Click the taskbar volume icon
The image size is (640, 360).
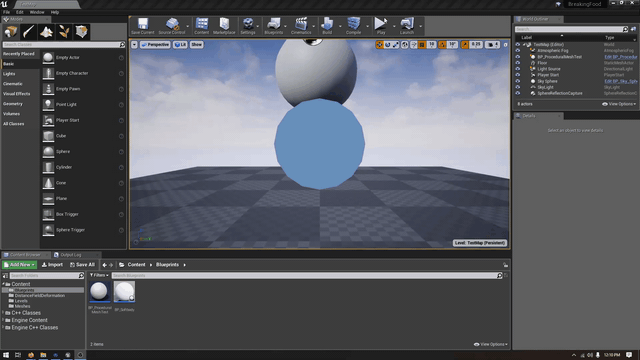(x=590, y=355)
